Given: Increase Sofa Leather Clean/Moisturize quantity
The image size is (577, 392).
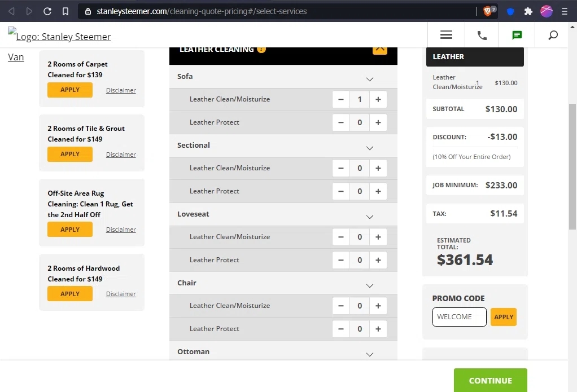Looking at the screenshot, I should (378, 99).
